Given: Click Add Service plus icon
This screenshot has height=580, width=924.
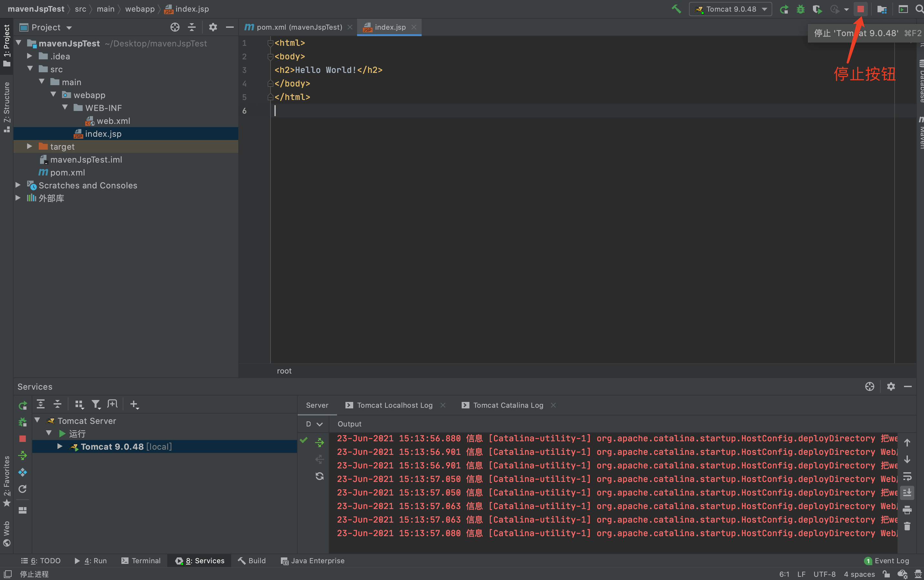Looking at the screenshot, I should coord(134,404).
